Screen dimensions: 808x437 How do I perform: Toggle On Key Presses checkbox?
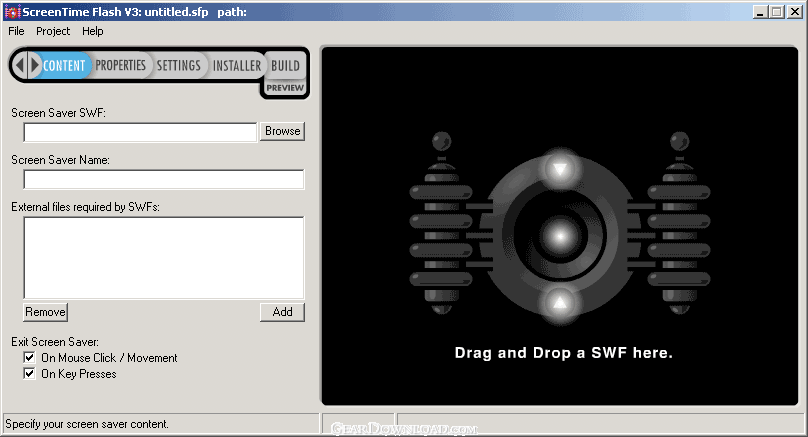[x=29, y=374]
